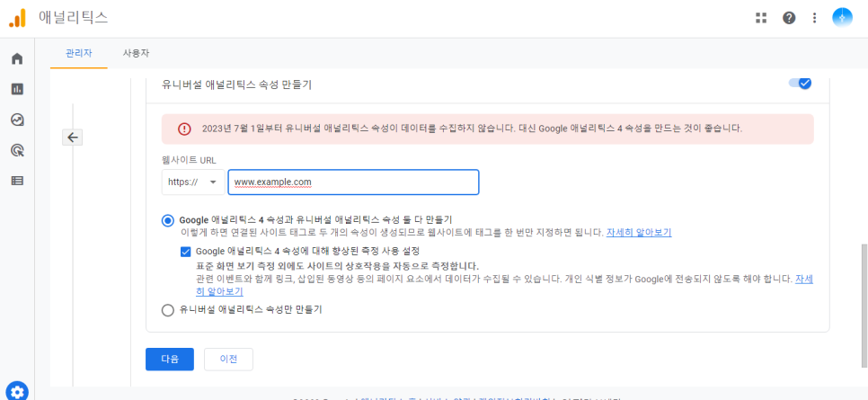Open the three-dot more options menu
Image resolution: width=868 pixels, height=400 pixels.
(x=814, y=18)
